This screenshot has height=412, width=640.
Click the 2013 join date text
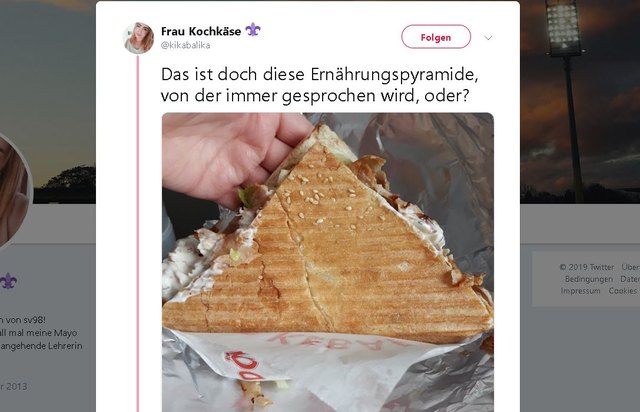(x=13, y=386)
